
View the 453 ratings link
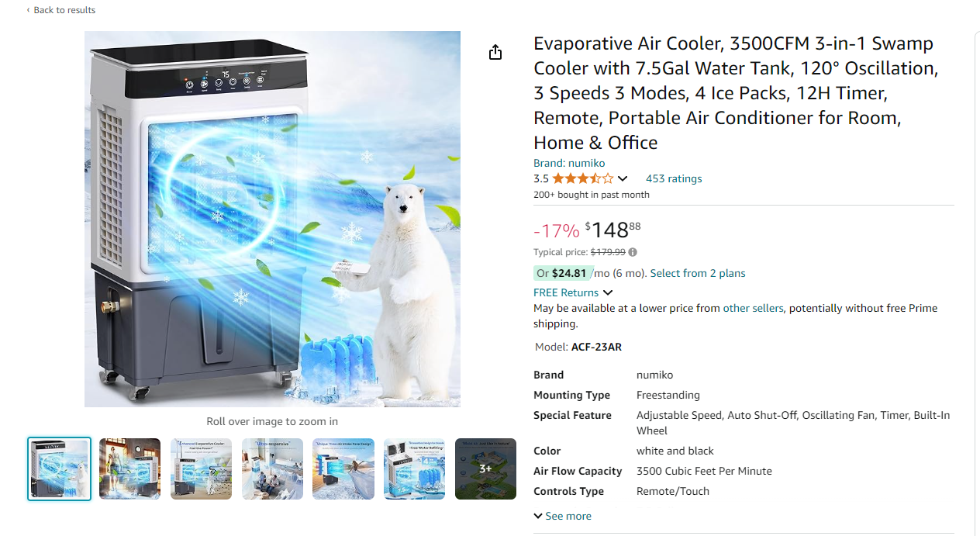(x=674, y=178)
